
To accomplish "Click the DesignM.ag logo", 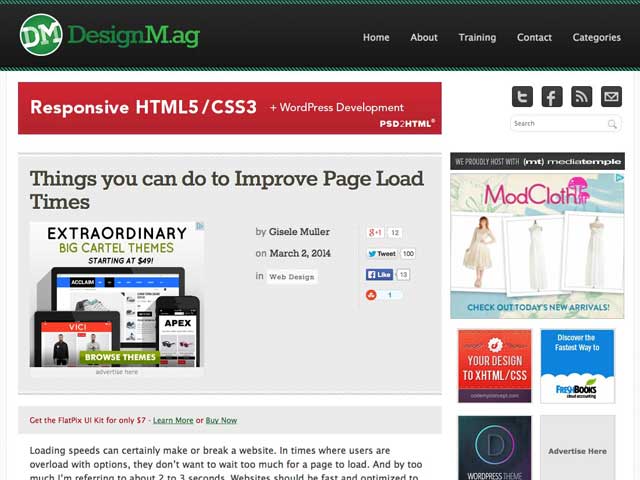I will pos(110,35).
